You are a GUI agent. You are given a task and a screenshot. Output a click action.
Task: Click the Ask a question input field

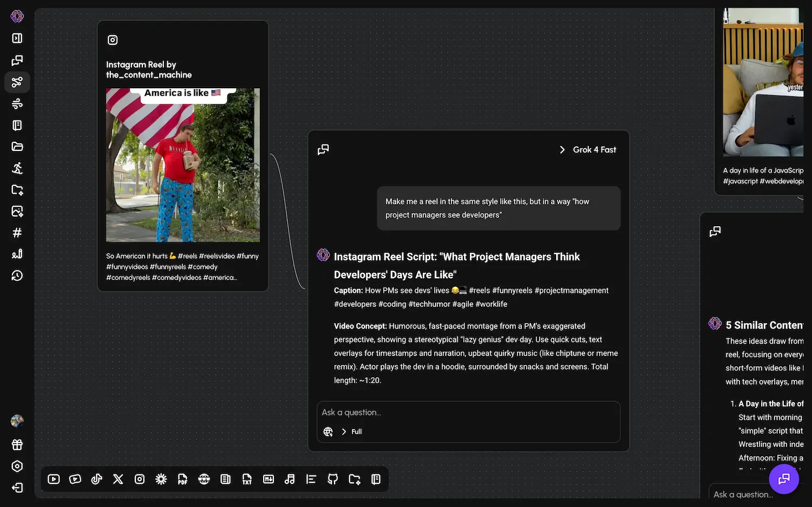(x=468, y=412)
